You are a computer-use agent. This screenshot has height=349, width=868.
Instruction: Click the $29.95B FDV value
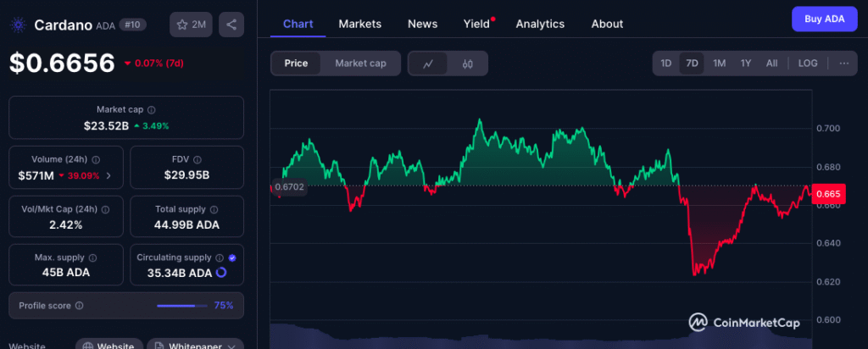coord(186,176)
